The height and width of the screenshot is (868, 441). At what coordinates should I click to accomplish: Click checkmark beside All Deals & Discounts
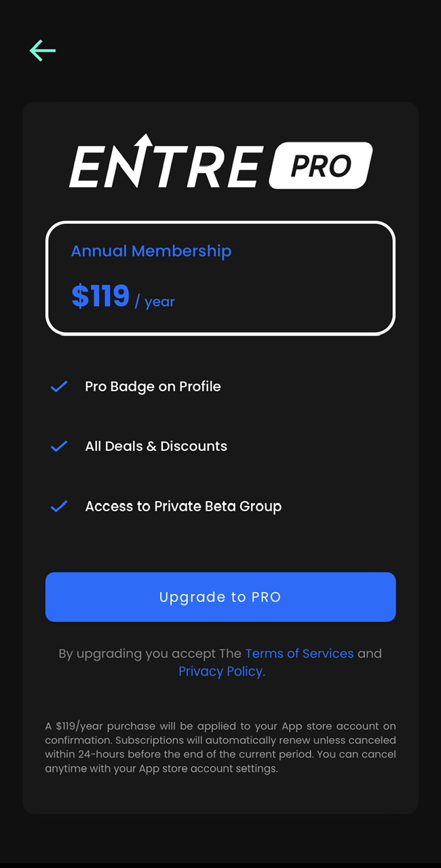coord(59,446)
